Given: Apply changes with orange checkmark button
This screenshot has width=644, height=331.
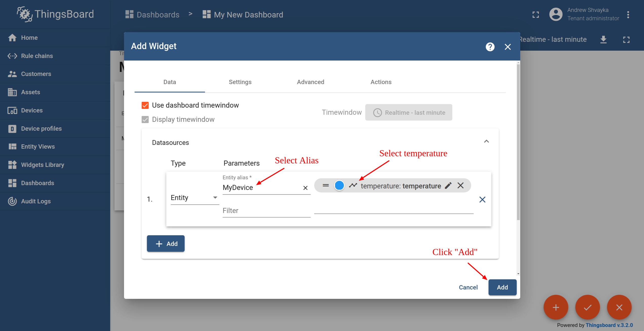Looking at the screenshot, I should click(x=587, y=307).
